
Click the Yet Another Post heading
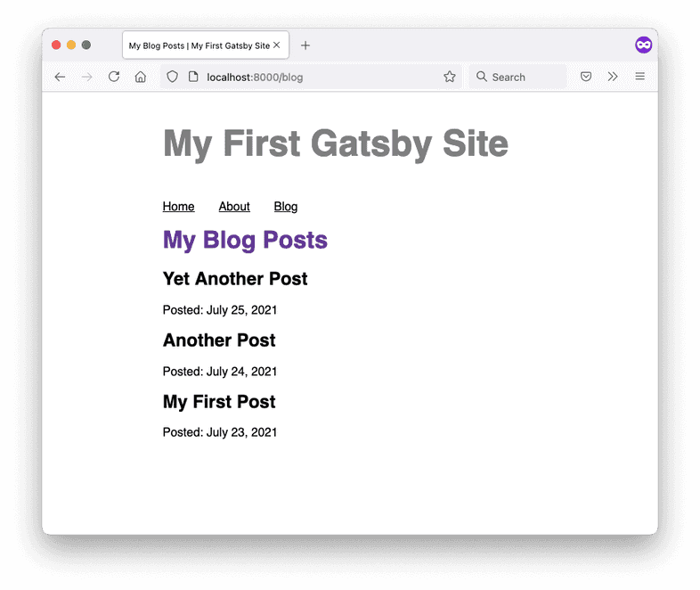[235, 279]
